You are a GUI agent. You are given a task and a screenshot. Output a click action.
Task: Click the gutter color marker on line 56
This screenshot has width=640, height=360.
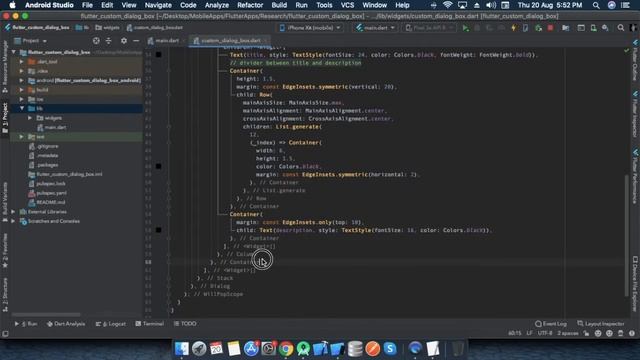tap(158, 230)
